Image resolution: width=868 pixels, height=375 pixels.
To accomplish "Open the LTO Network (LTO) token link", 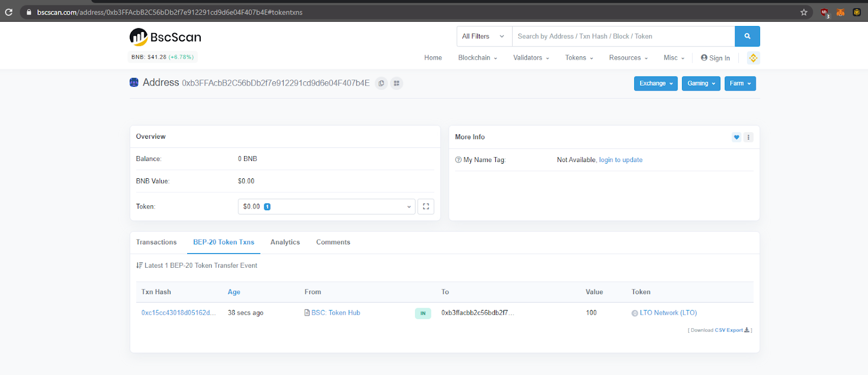I will 668,313.
